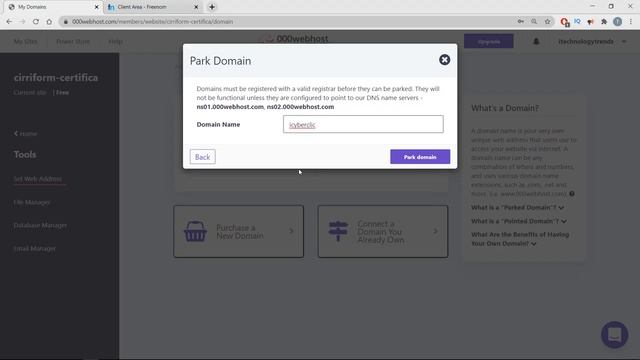Click the address bar URL
640x360 pixels.
153,22
